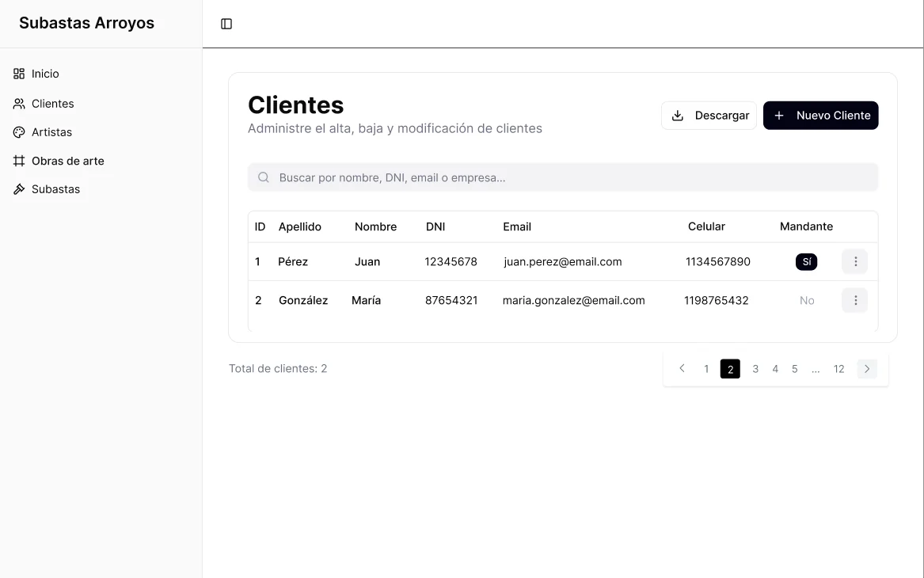Go to the previous page chevron
The height and width of the screenshot is (578, 924).
click(x=682, y=369)
